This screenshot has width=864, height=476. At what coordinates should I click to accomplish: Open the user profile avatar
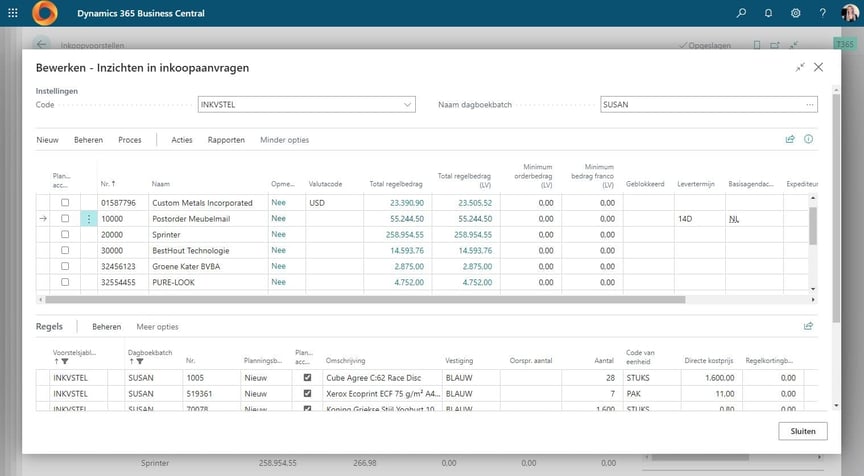coord(849,13)
